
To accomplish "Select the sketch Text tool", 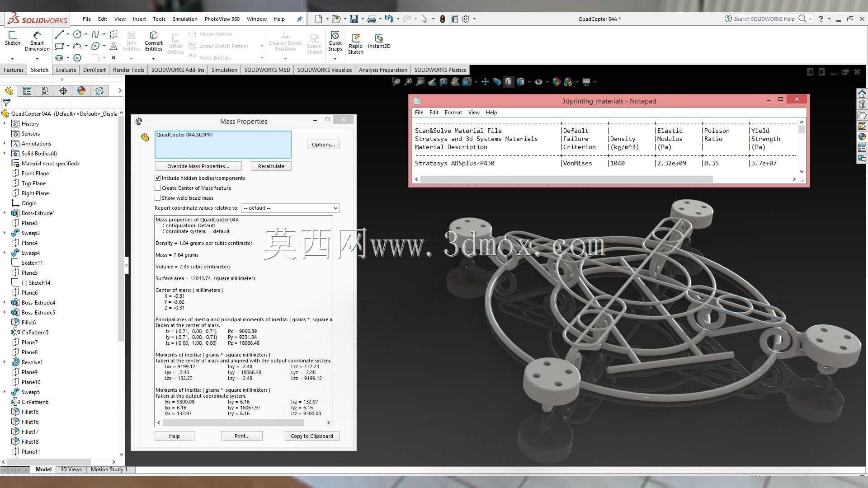I will click(113, 46).
